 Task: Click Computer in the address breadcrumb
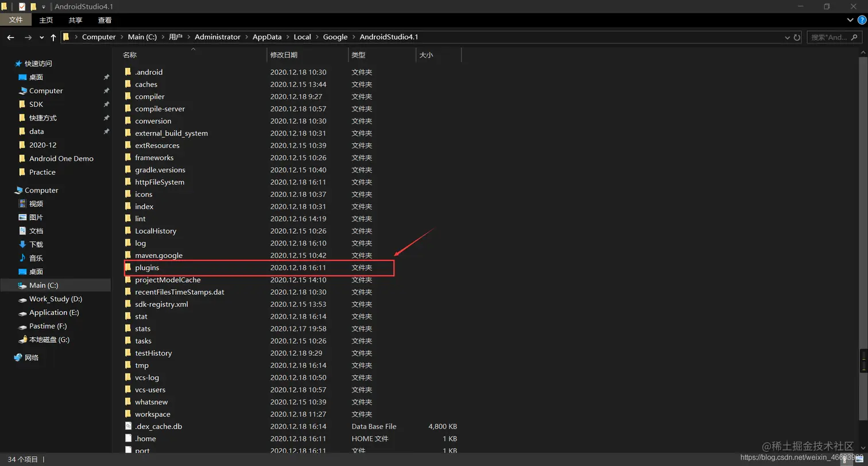(99, 37)
